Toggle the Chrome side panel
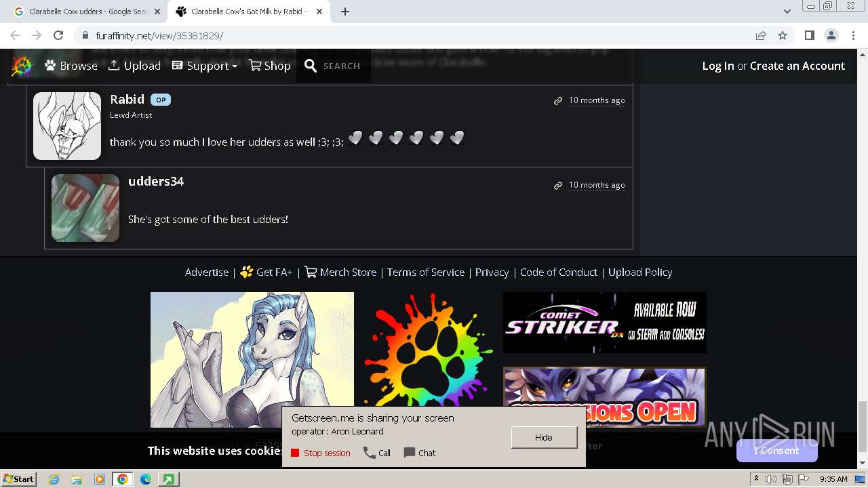The image size is (868, 488). [809, 35]
